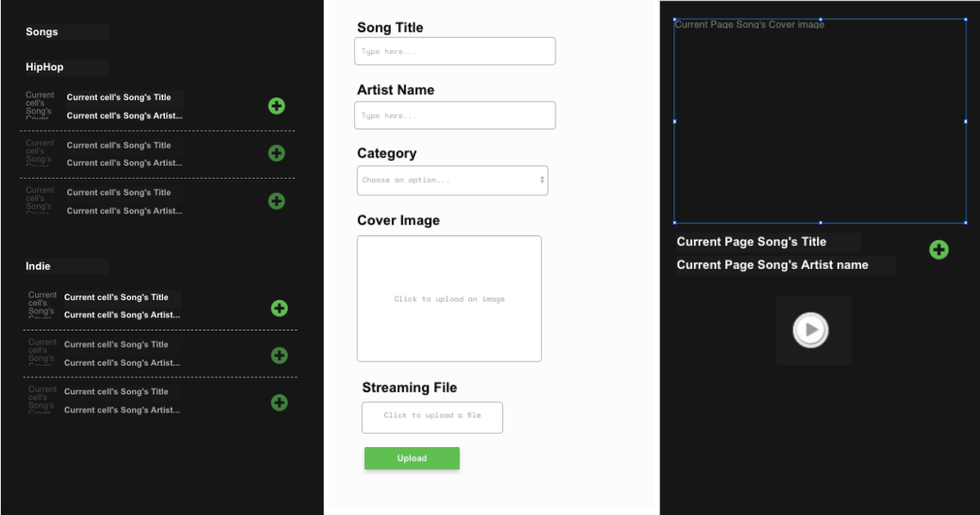Click add icon on second HipHop song row
This screenshot has width=980, height=515.
276,153
